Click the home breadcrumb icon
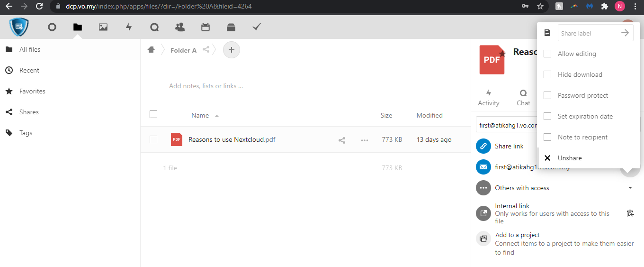The height and width of the screenshot is (267, 644). click(151, 50)
